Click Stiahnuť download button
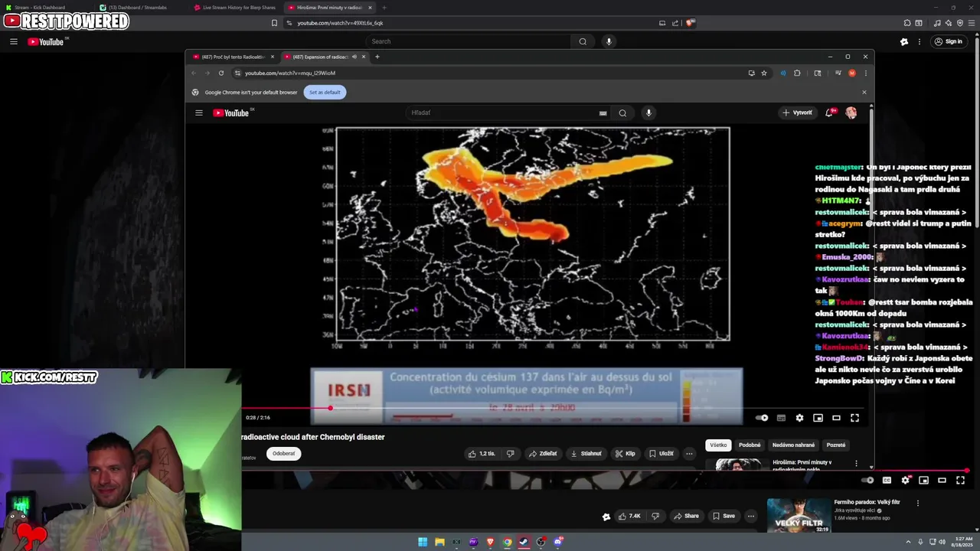This screenshot has height=551, width=980. pyautogui.click(x=586, y=453)
